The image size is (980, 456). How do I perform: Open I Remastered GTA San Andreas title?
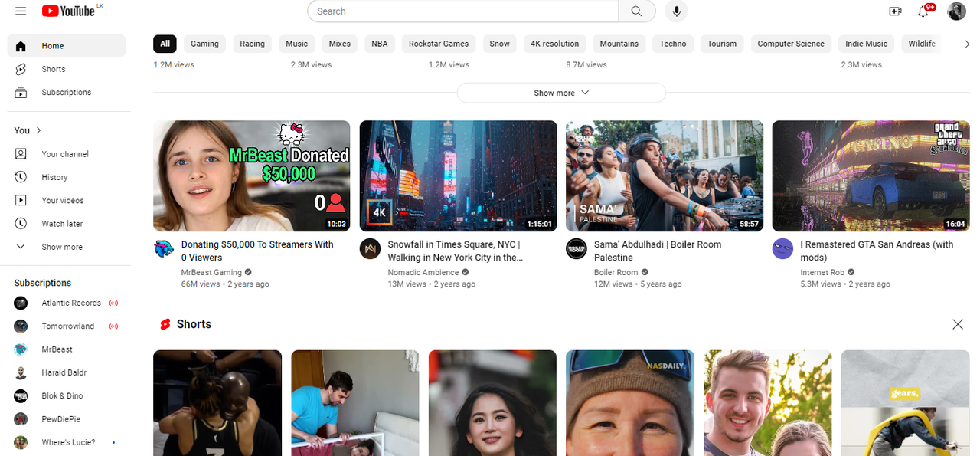tap(877, 251)
